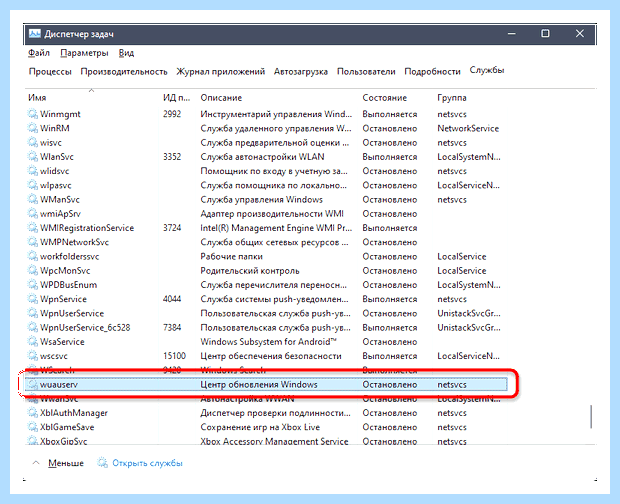The height and width of the screenshot is (504, 620).
Task: Click the Центр обновления Windows description
Action: (x=259, y=385)
